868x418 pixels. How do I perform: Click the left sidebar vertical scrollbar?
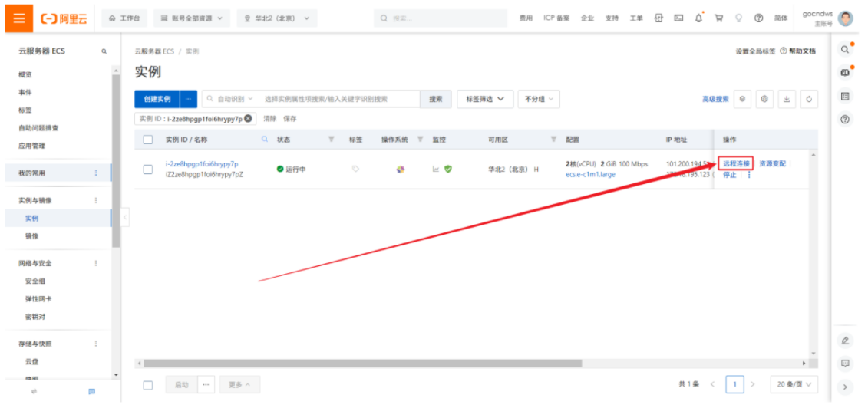coord(116,160)
